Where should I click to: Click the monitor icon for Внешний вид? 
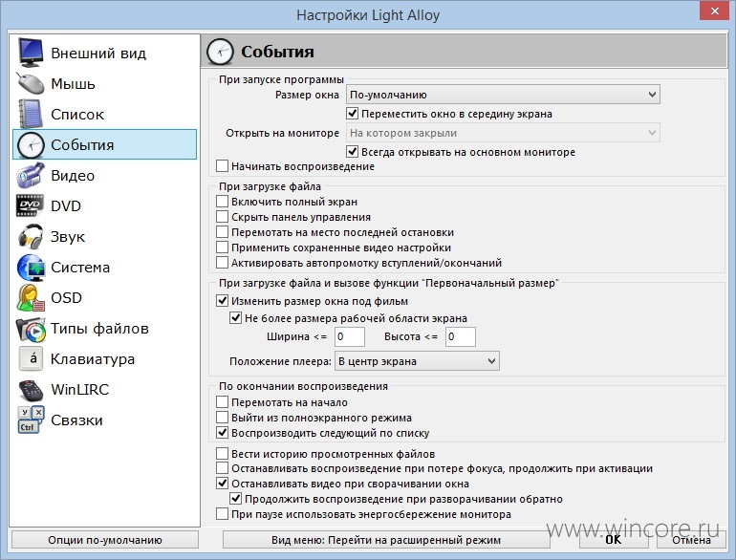31,53
